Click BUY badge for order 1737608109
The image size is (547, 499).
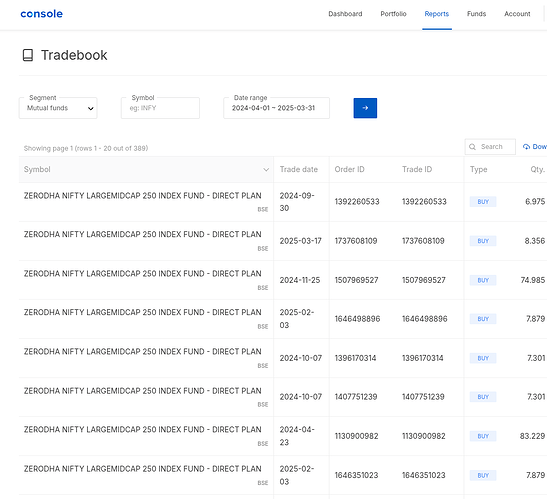pos(483,241)
